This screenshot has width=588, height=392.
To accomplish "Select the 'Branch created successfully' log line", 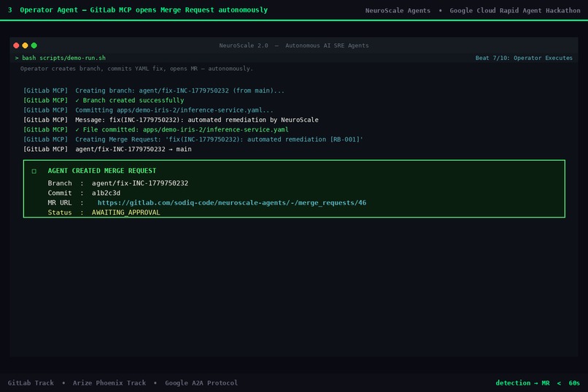I will click(x=104, y=100).
